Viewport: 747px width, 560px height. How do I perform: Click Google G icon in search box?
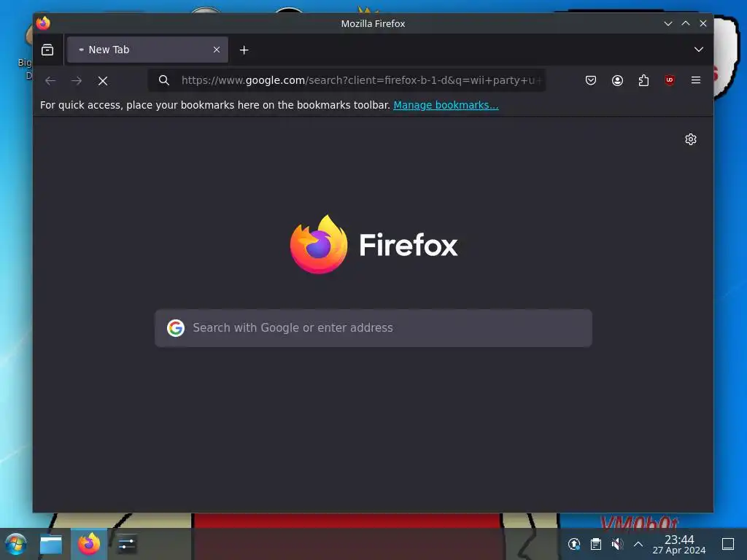coord(176,328)
